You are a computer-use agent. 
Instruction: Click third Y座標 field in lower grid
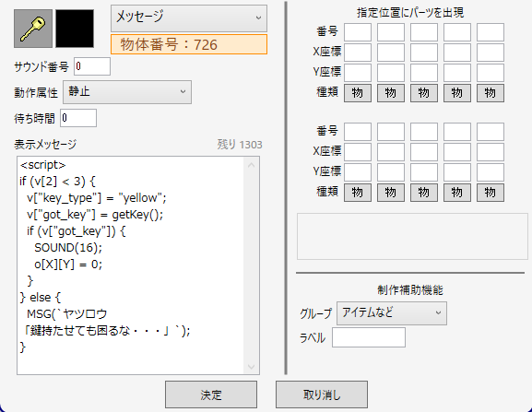[x=424, y=172]
